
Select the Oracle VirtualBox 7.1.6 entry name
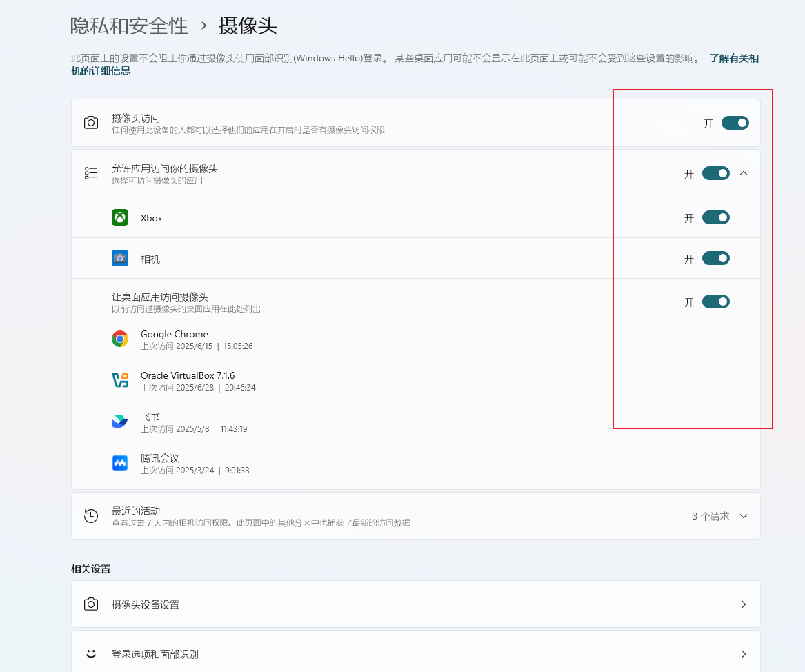click(x=188, y=376)
